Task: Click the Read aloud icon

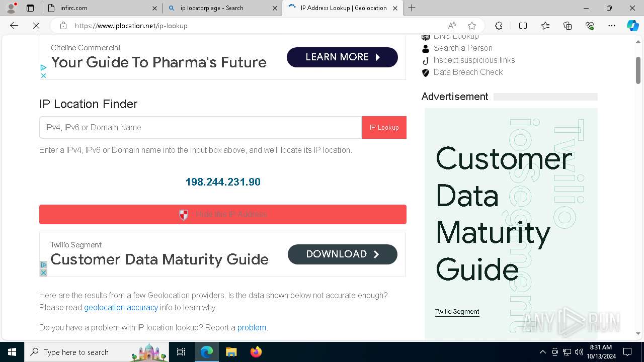Action: point(452,26)
